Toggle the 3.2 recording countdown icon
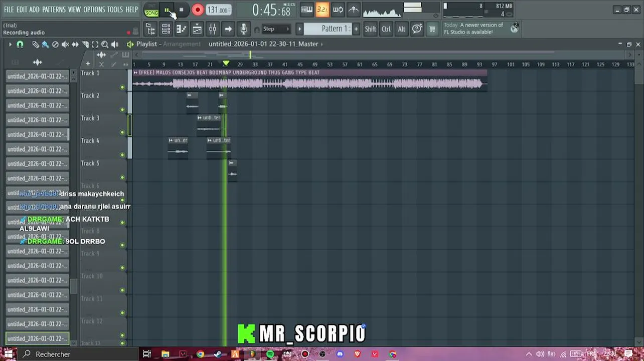Viewport: 644px width, 361px height. pos(323,10)
